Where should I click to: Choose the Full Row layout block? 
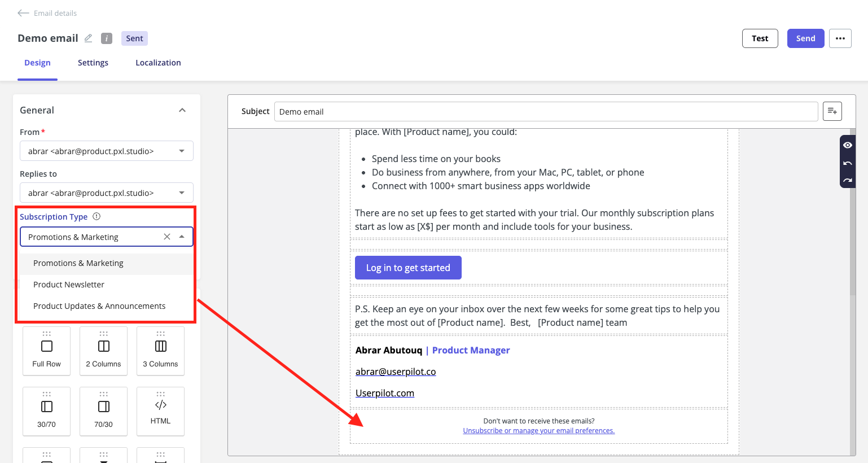(x=46, y=351)
